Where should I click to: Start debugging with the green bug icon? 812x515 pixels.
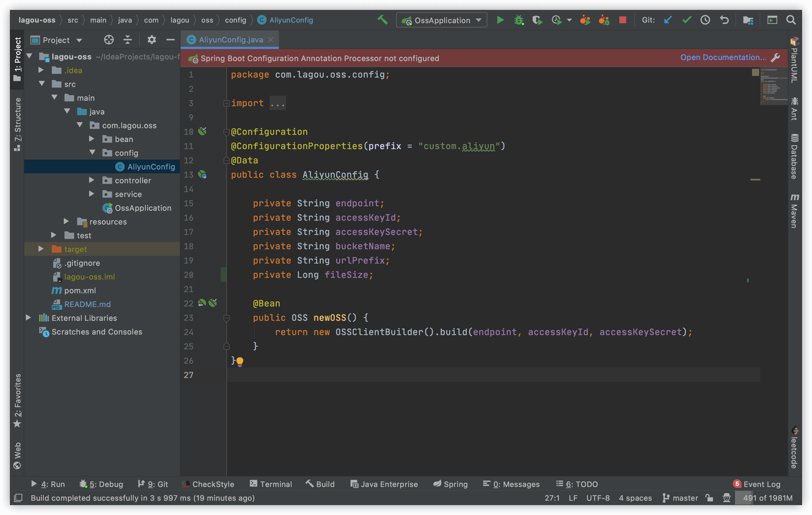point(519,20)
